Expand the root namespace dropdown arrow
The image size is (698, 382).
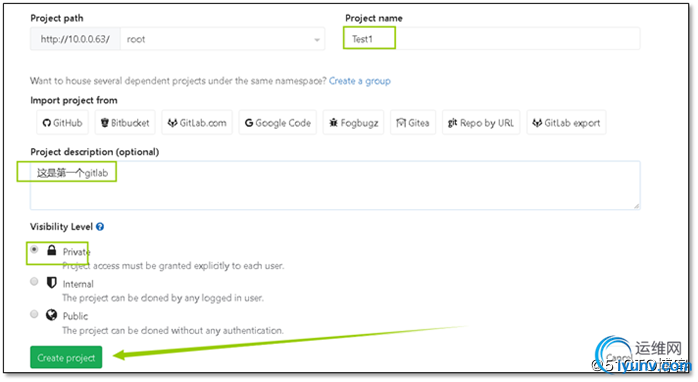tap(317, 40)
